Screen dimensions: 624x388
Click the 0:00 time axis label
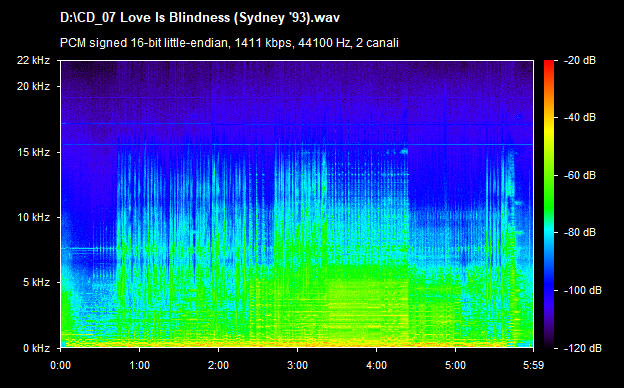[x=60, y=365]
